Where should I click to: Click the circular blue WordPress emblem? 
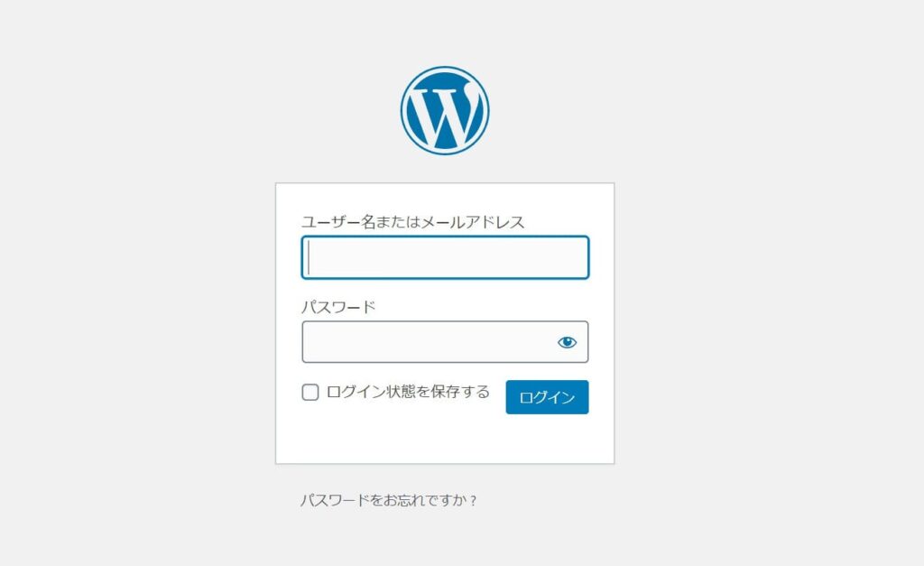445,110
